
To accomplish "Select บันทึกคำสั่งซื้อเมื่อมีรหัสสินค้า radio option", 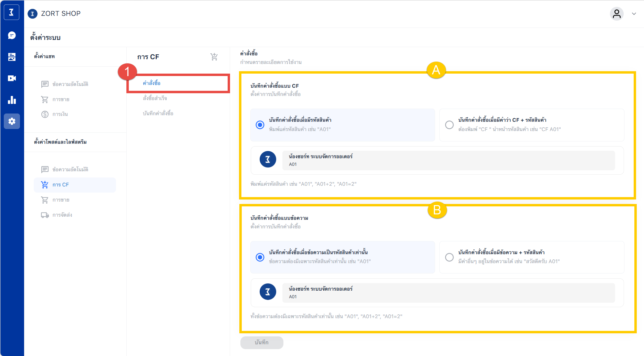I will coord(260,125).
